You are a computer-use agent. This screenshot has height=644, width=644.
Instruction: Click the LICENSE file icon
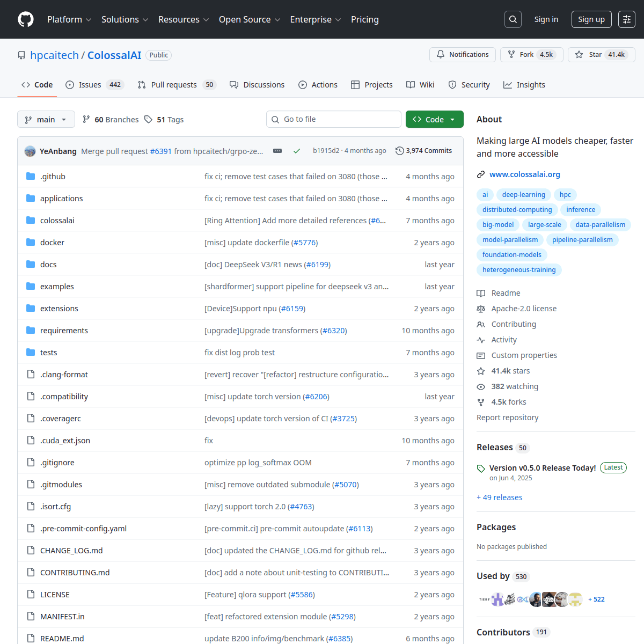31,594
